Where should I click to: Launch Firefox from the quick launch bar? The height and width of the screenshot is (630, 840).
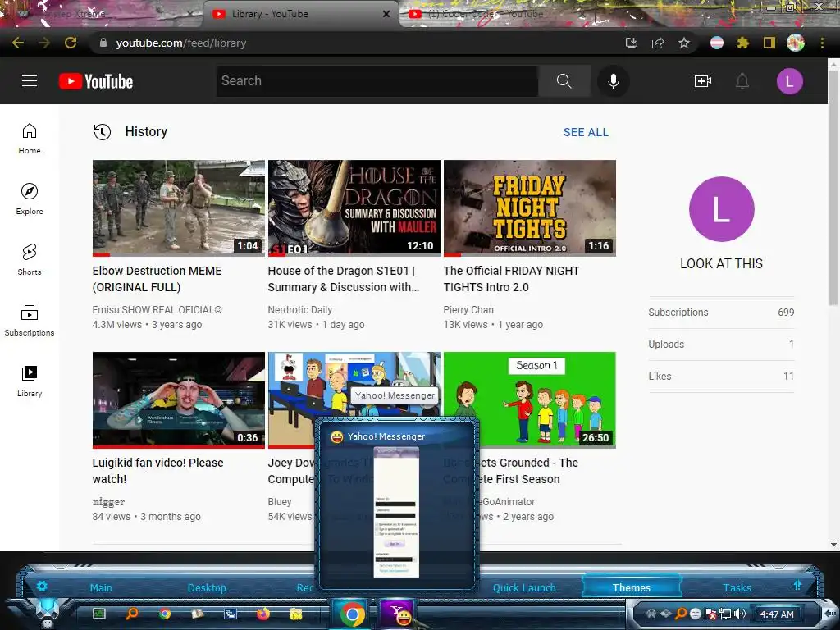pos(263,614)
